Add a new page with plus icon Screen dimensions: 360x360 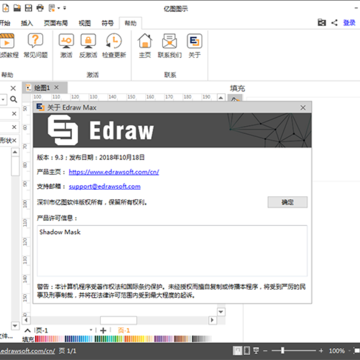click(103, 330)
